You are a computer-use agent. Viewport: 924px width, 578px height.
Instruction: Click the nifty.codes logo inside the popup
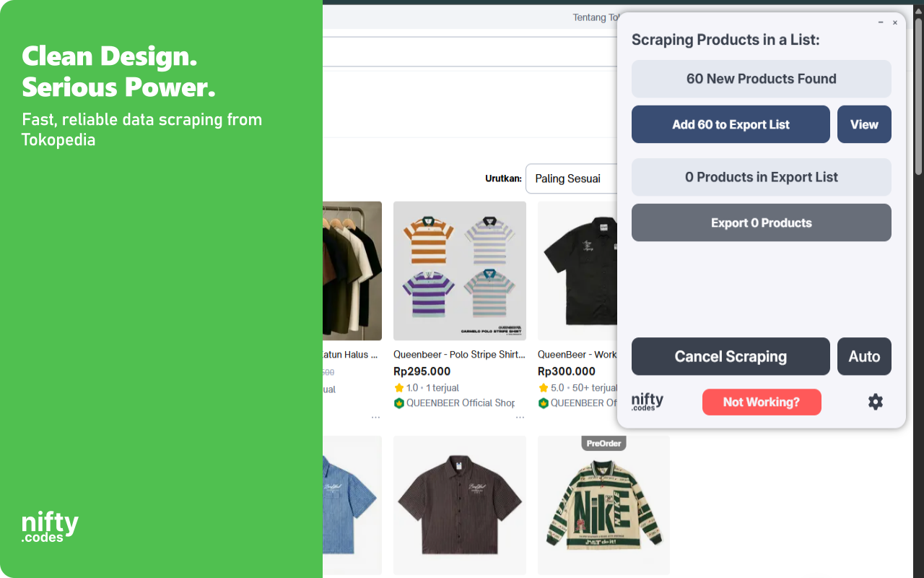tap(647, 402)
